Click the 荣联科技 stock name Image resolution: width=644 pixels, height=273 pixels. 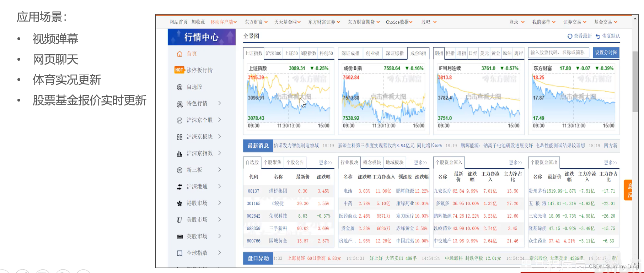pos(278,216)
